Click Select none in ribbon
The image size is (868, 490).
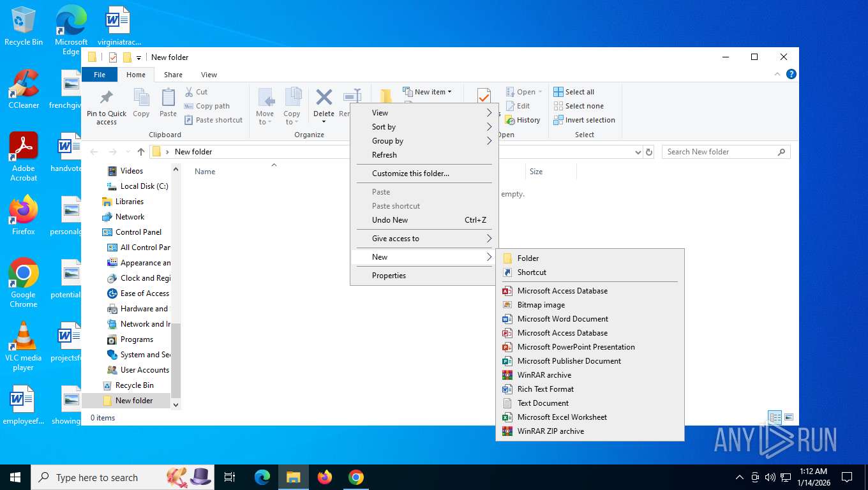pos(578,106)
